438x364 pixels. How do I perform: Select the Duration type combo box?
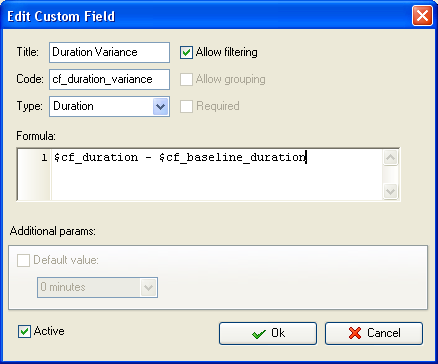coord(109,107)
